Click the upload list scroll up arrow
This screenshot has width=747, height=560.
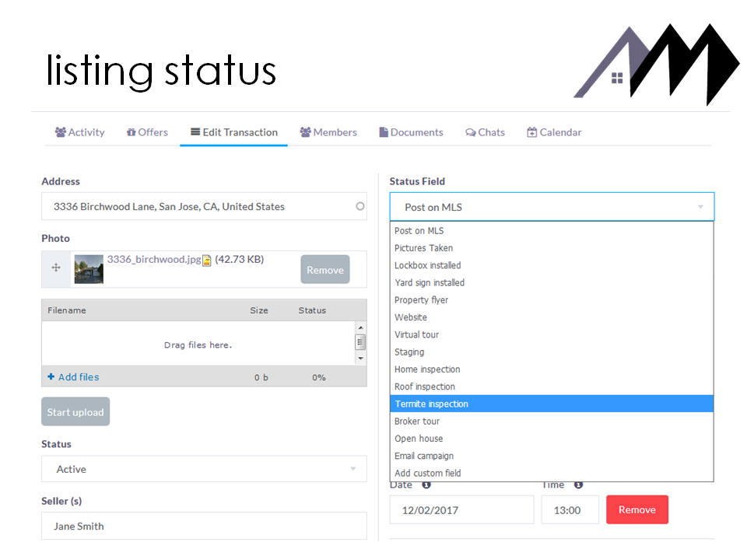[x=360, y=327]
